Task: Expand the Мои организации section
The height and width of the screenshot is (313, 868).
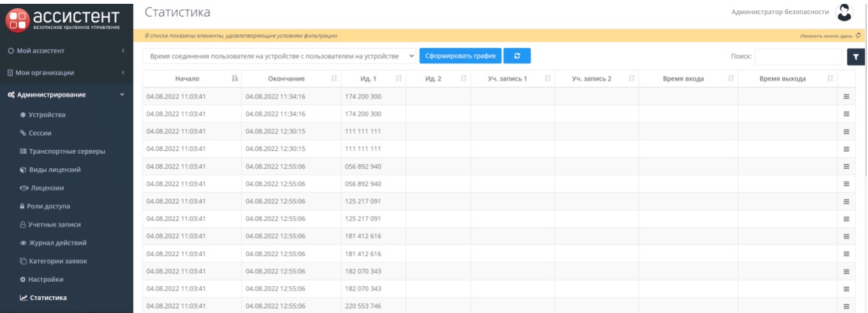Action: click(x=66, y=73)
